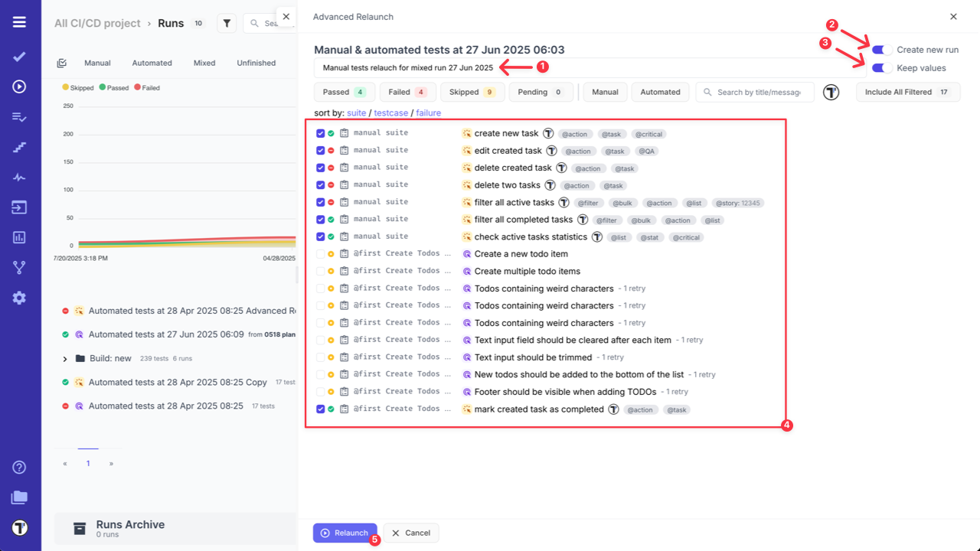Viewport: 980px width, 551px height.
Task: Check the 'Create a new todo item' checkbox
Action: click(x=321, y=254)
